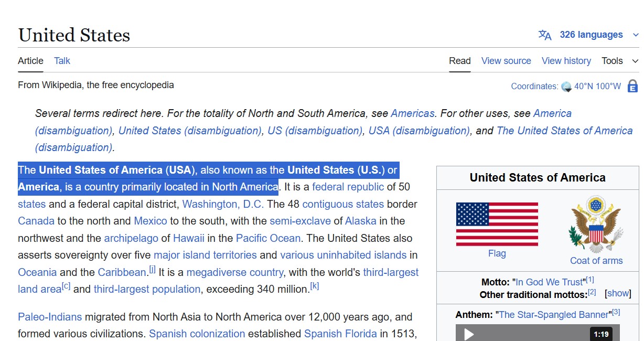Viewport: 644px width, 341px height.
Task: Open the Coat of arms eagle image
Action: [596, 224]
